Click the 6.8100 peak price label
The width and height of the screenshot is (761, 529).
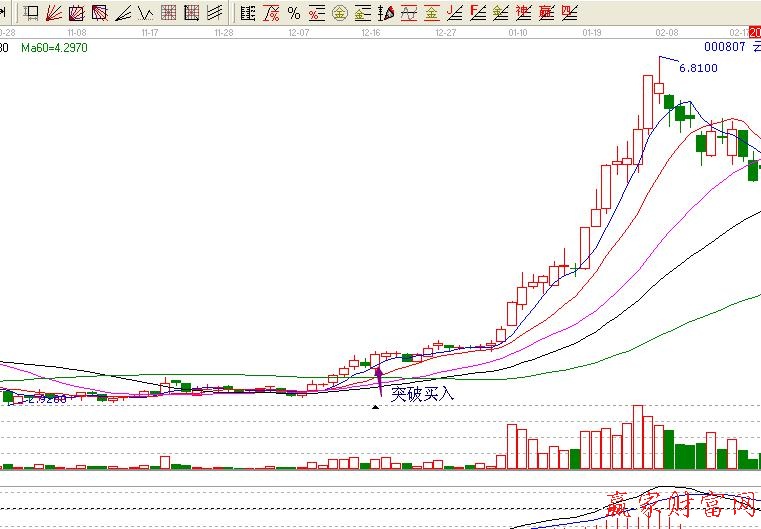(698, 68)
